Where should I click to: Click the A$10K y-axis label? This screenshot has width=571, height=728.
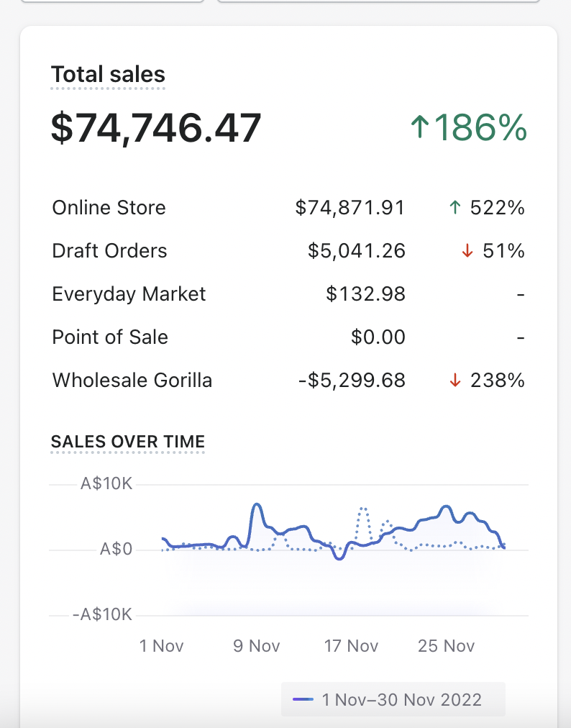click(x=107, y=484)
